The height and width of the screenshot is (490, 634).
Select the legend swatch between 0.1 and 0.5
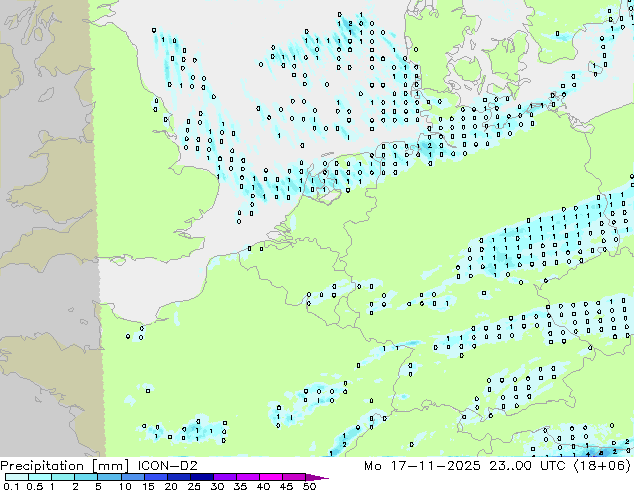click(17, 477)
